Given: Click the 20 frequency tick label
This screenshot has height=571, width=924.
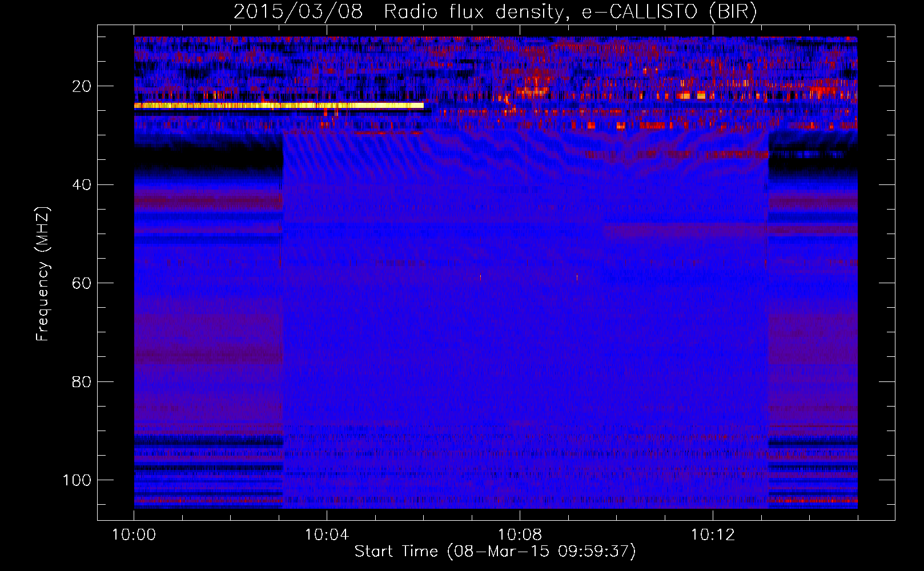Looking at the screenshot, I should 82,86.
